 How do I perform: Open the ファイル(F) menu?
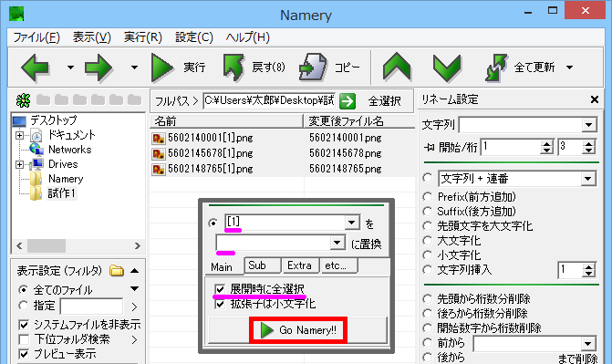coord(36,37)
